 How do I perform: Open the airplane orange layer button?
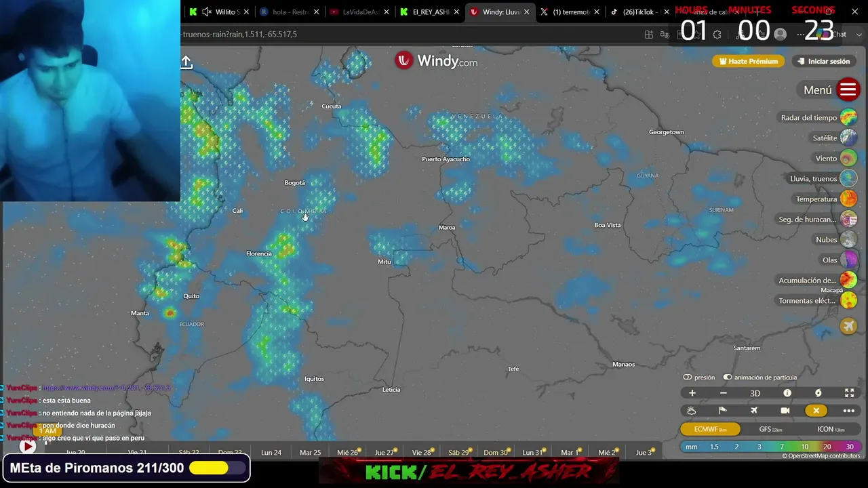pyautogui.click(x=848, y=326)
